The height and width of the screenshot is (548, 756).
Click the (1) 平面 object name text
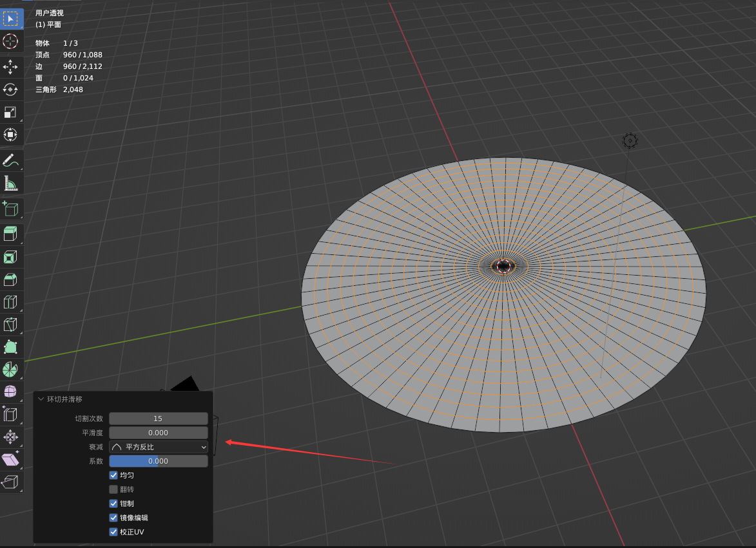(x=48, y=24)
